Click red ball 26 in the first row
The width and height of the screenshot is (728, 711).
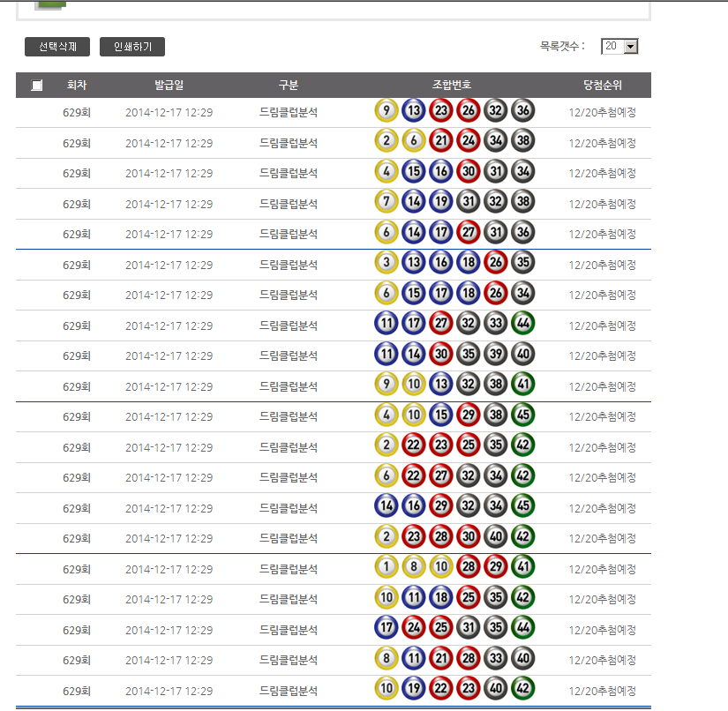[469, 112]
